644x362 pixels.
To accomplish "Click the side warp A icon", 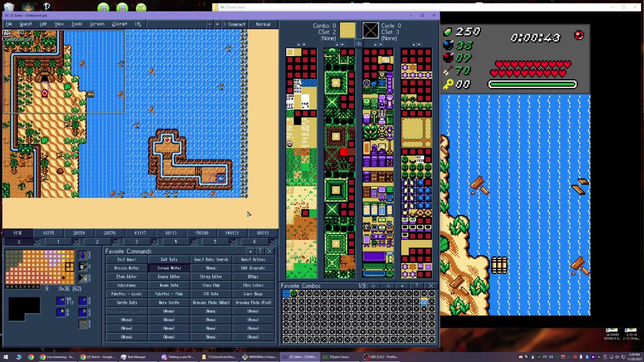I will click(60, 301).
